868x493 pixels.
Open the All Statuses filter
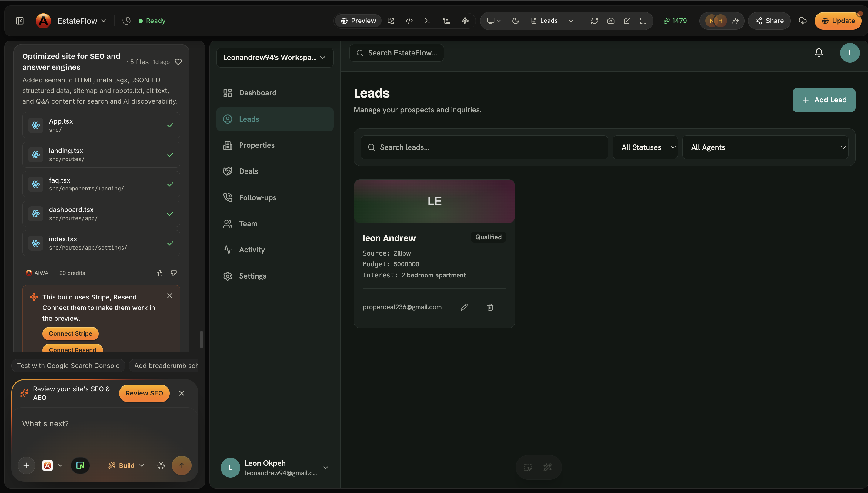[x=645, y=147]
